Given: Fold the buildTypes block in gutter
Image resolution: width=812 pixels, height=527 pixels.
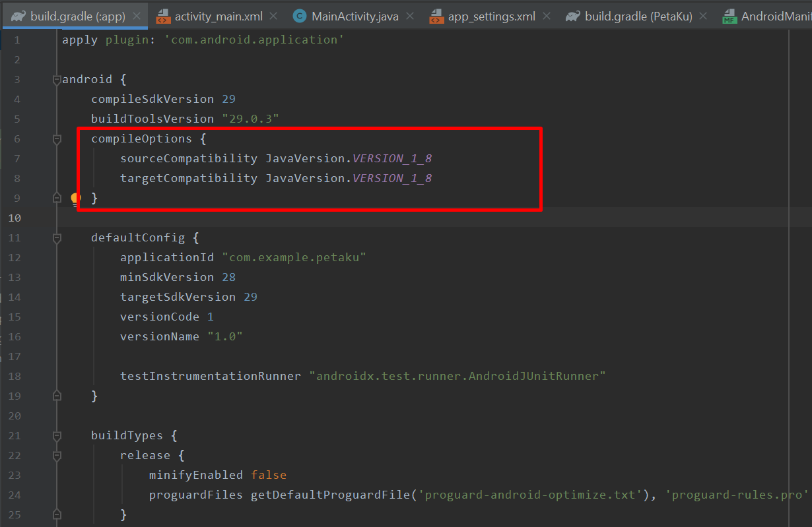Looking at the screenshot, I should (x=57, y=436).
